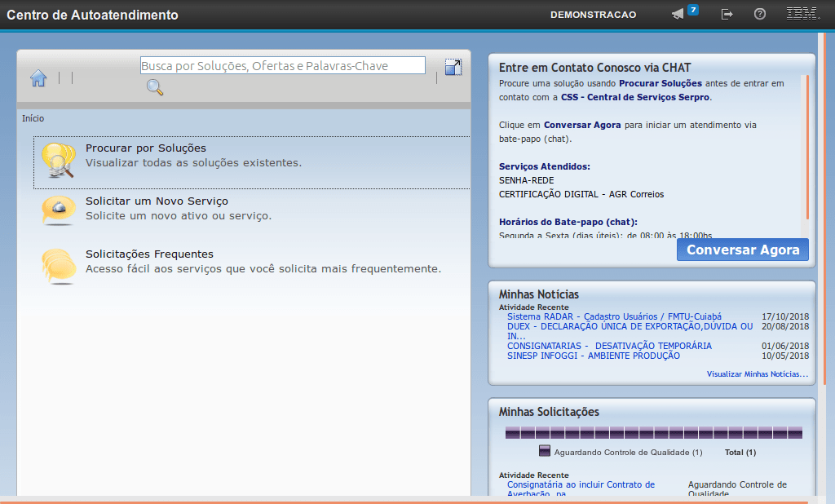The width and height of the screenshot is (835, 504).
Task: Open Solicitar um Novo Serviço
Action: 157,201
